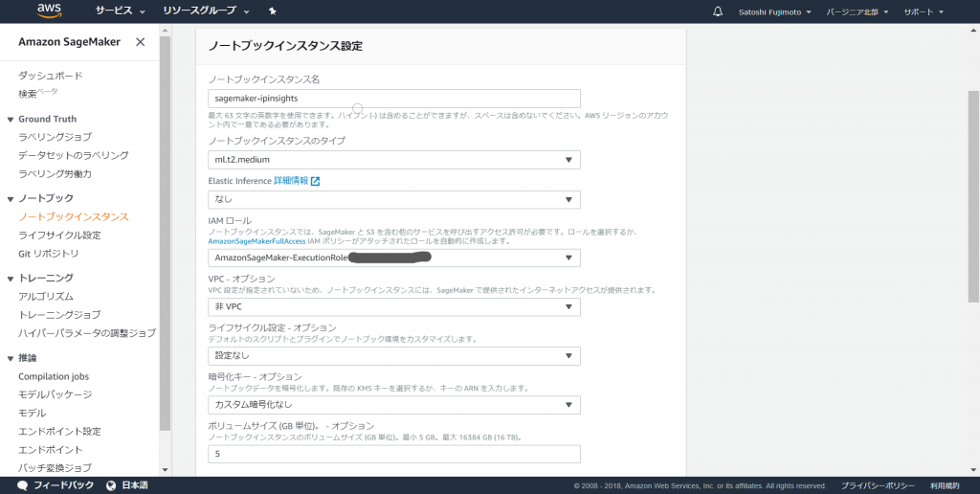Open the AmazonSageMakerFullAccess policy link
Screen dimensions: 980x494
pos(256,241)
